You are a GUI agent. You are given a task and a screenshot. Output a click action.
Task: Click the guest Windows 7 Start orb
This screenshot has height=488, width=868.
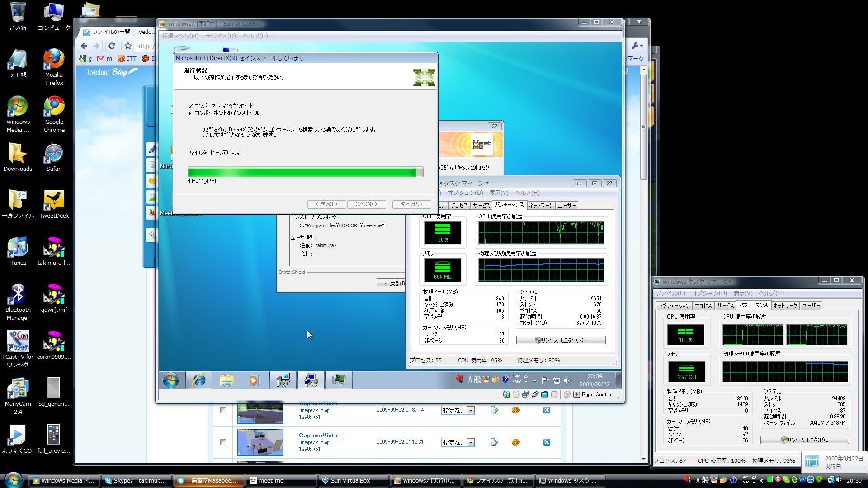(171, 380)
